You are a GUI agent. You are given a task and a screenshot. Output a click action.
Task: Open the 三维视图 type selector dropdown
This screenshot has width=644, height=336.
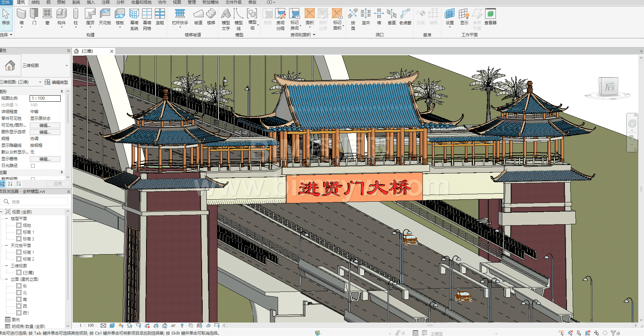pos(66,66)
